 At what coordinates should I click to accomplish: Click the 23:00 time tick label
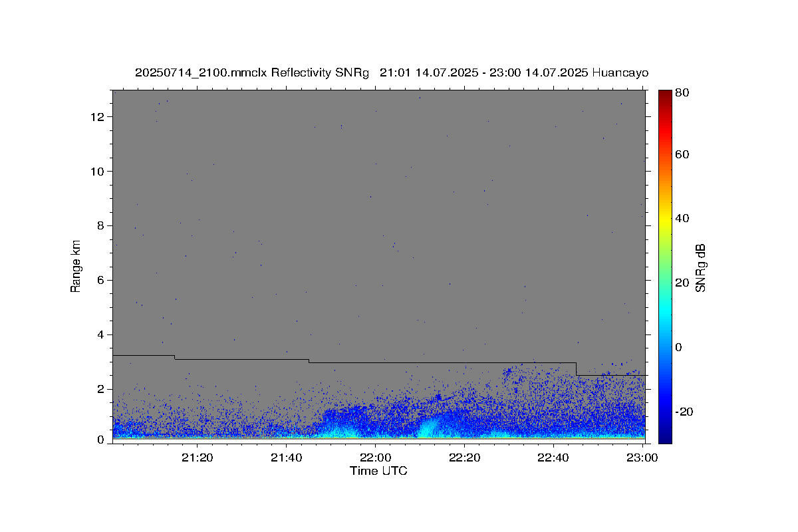coord(642,458)
